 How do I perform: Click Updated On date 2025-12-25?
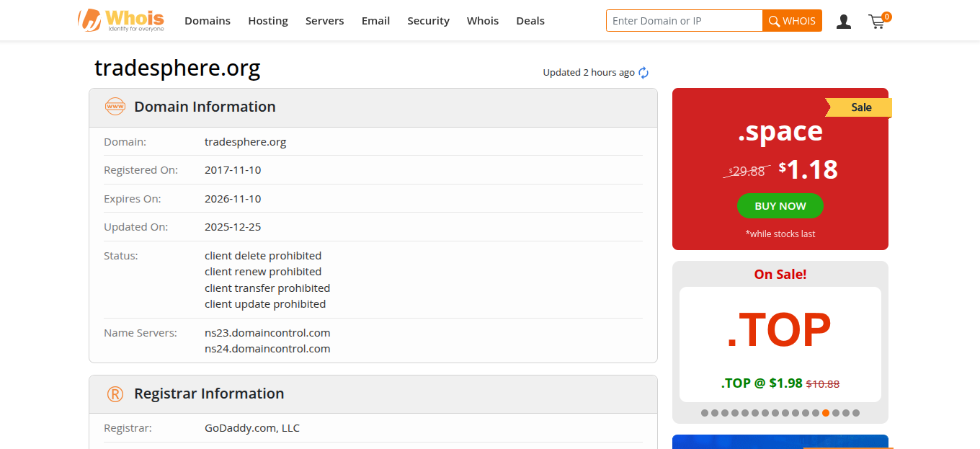coord(233,227)
